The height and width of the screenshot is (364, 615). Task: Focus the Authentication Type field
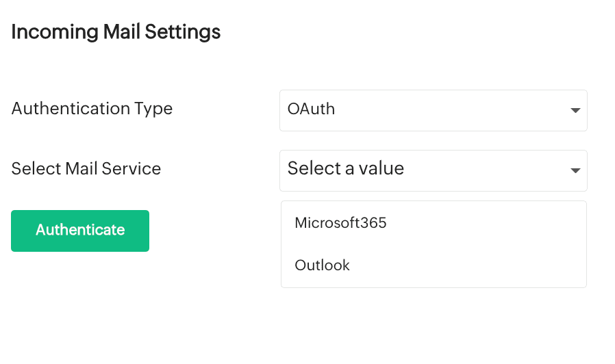(x=433, y=110)
